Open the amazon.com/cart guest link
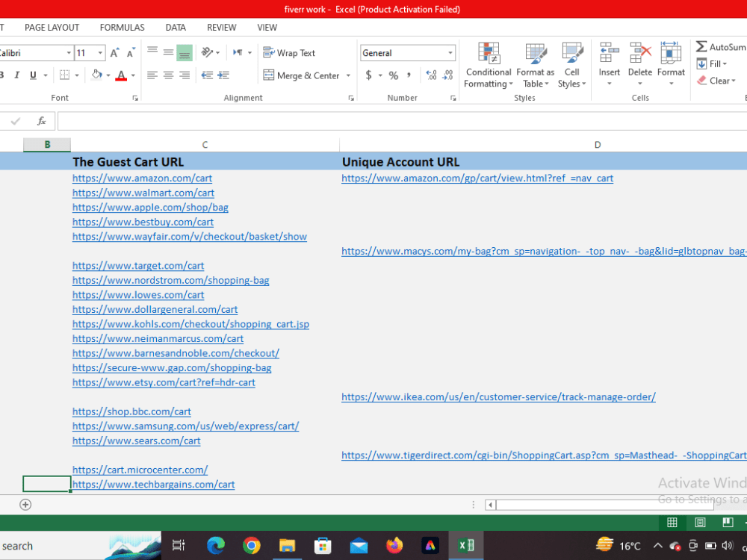 coord(142,178)
